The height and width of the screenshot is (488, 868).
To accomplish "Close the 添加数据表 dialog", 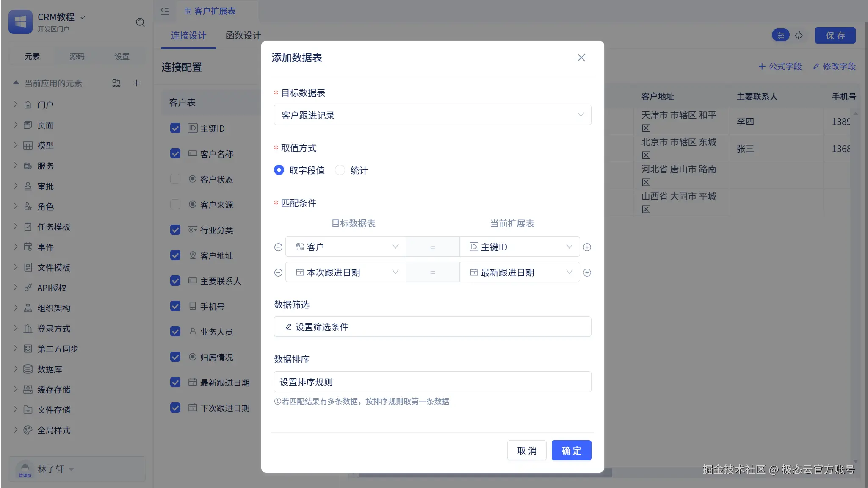I will pos(581,58).
